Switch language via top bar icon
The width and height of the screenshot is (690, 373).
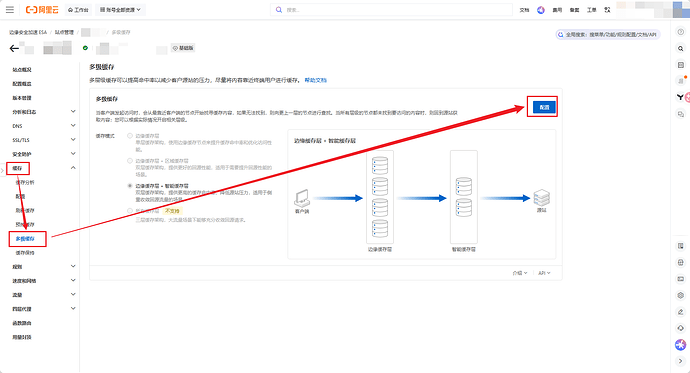click(x=607, y=10)
